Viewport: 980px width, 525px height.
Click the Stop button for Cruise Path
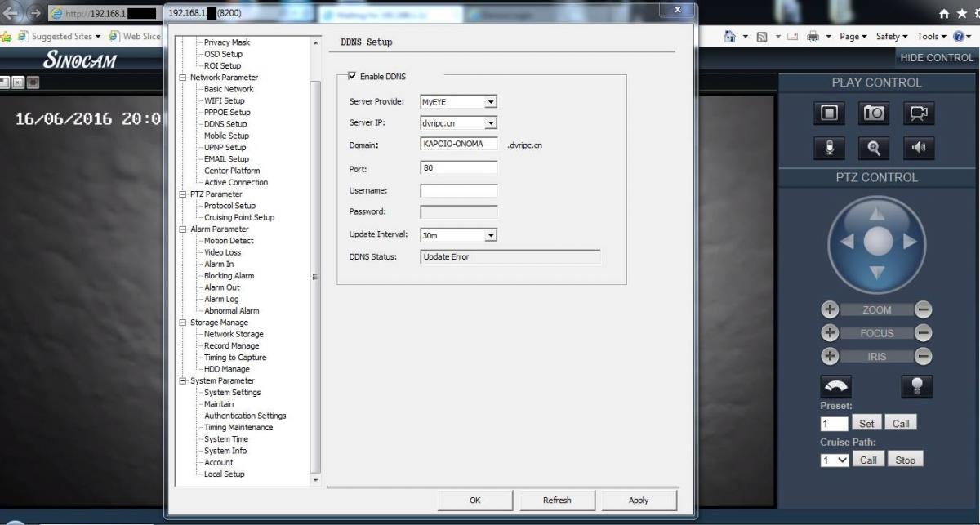[905, 460]
